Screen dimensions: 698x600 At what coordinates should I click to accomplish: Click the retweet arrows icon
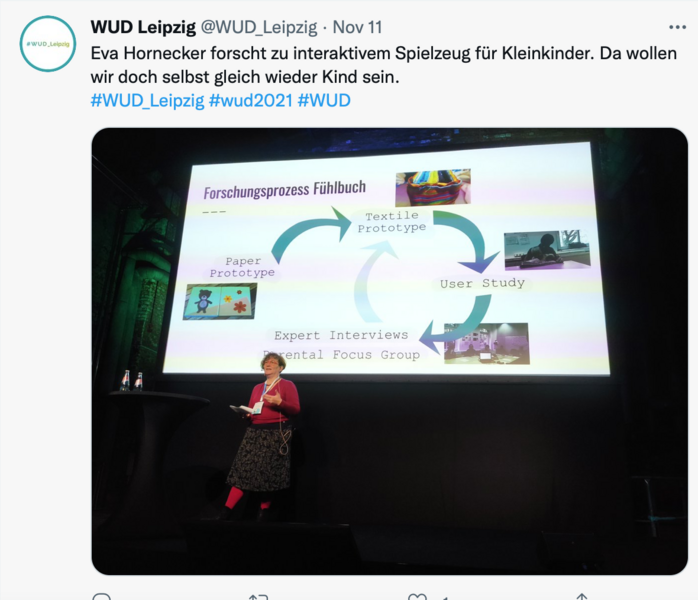(x=258, y=596)
